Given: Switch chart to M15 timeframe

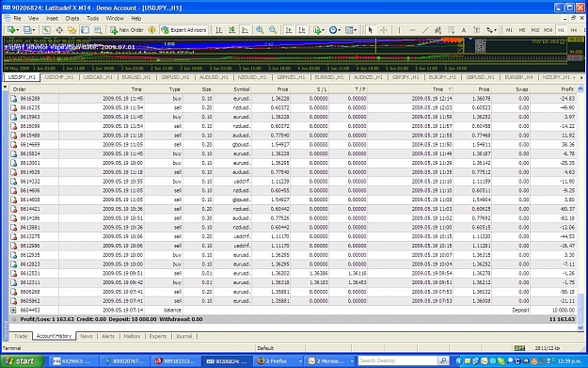Looking at the screenshot, I should pyautogui.click(x=535, y=30).
